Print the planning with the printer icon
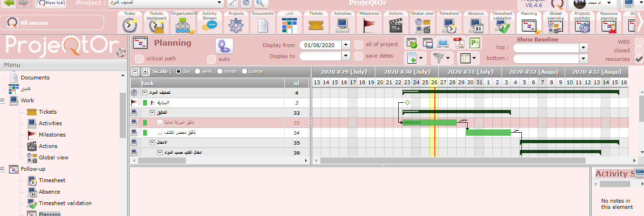The width and height of the screenshot is (644, 216). coord(443,43)
